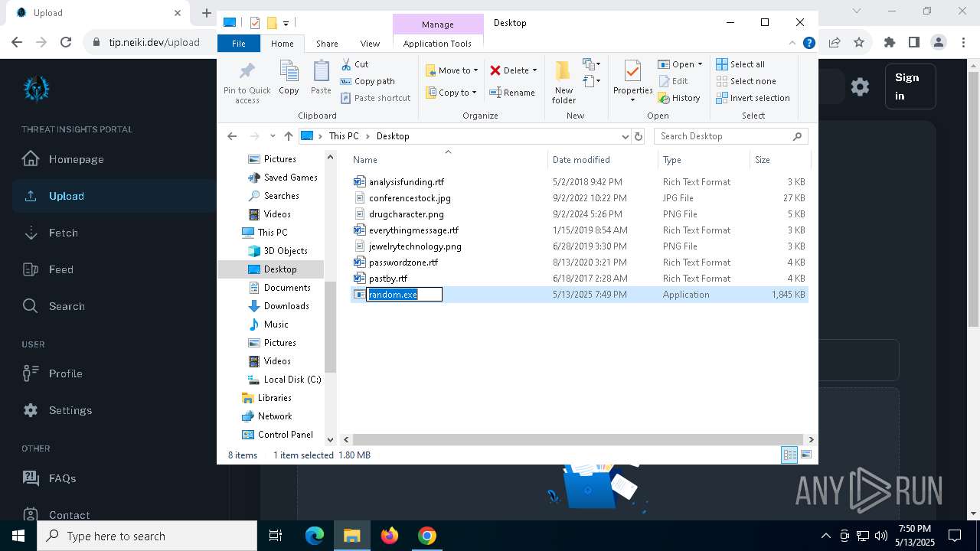Select file conferencestock.jpg

tap(410, 198)
